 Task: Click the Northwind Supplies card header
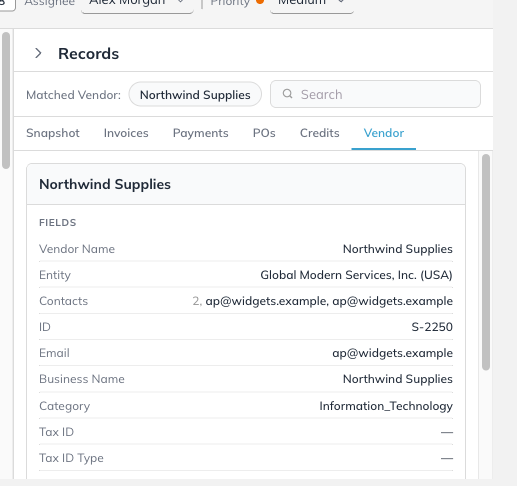pos(246,184)
